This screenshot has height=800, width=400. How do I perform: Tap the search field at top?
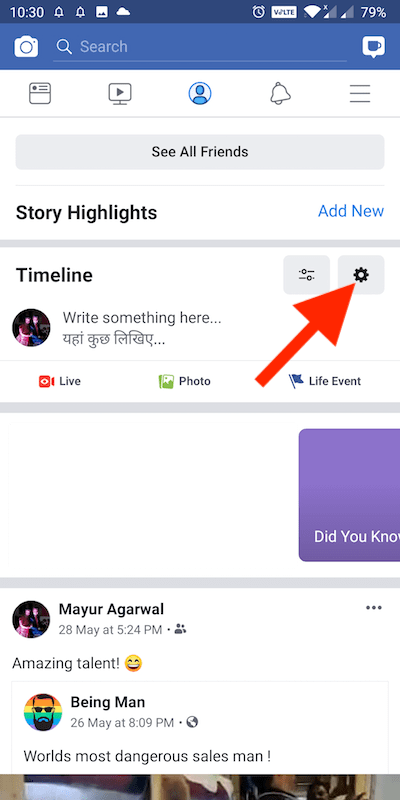click(200, 47)
